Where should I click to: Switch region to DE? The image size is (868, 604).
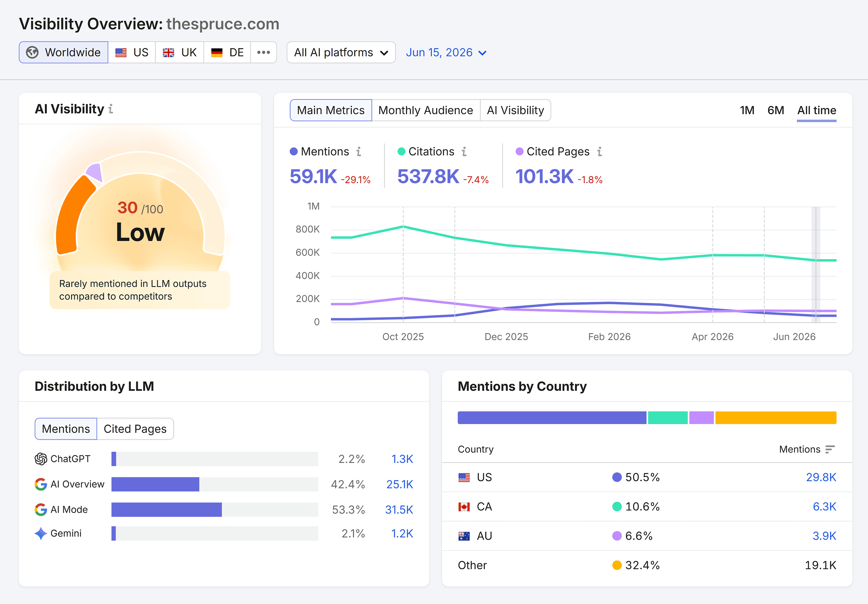click(x=227, y=52)
